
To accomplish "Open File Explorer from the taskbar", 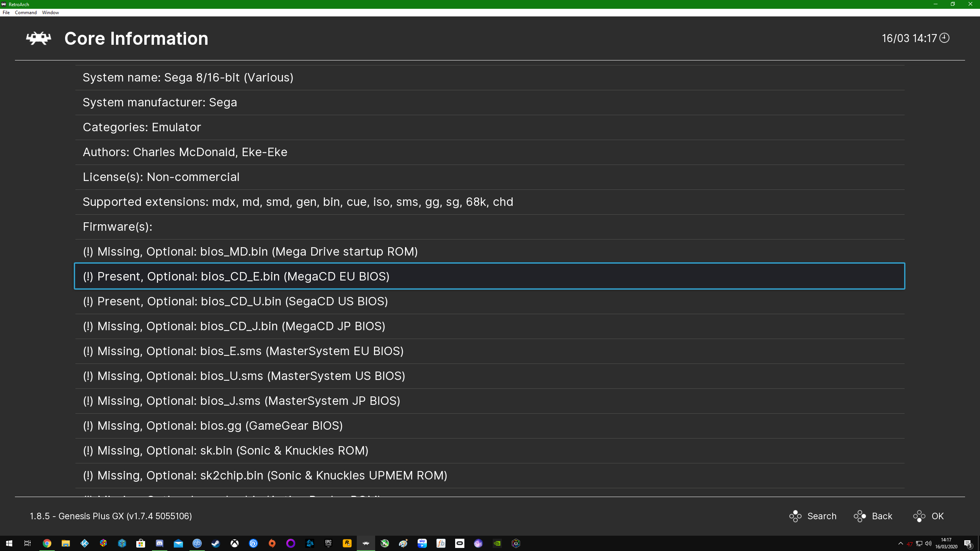I will [x=66, y=543].
